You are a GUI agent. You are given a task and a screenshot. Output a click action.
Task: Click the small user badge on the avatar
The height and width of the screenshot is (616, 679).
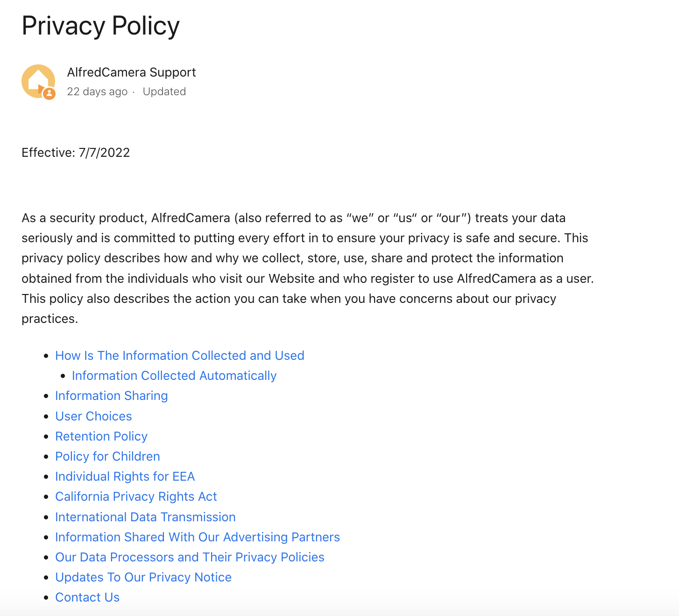click(x=49, y=94)
